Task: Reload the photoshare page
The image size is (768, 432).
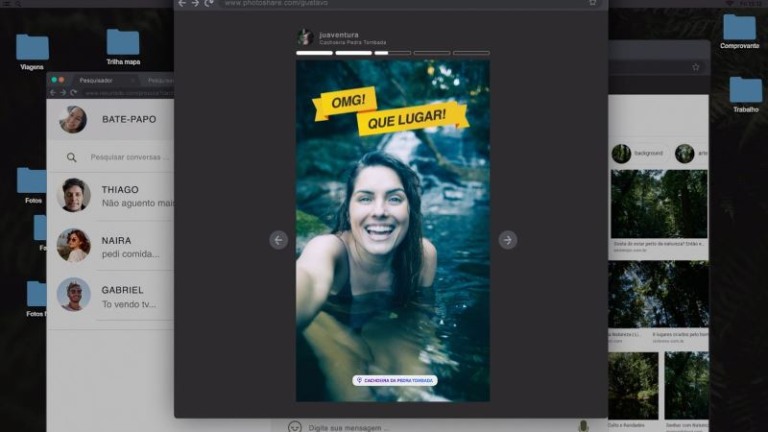Action: click(x=209, y=3)
